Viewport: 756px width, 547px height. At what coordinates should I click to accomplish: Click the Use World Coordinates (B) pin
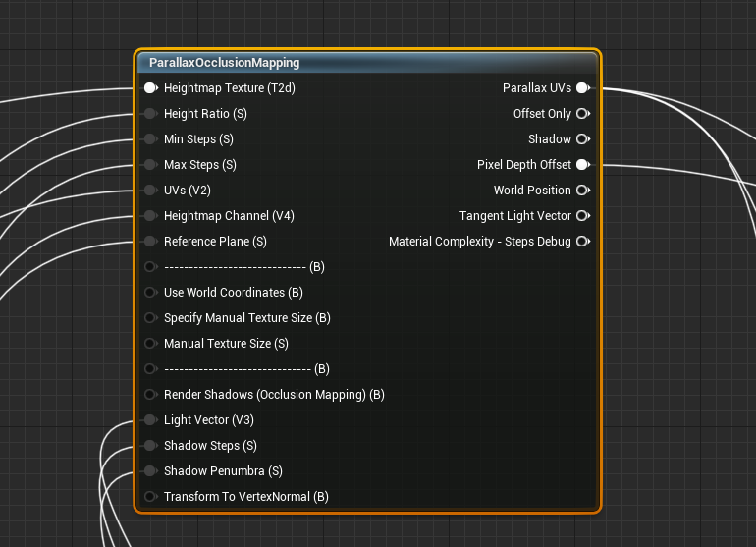pyautogui.click(x=150, y=293)
